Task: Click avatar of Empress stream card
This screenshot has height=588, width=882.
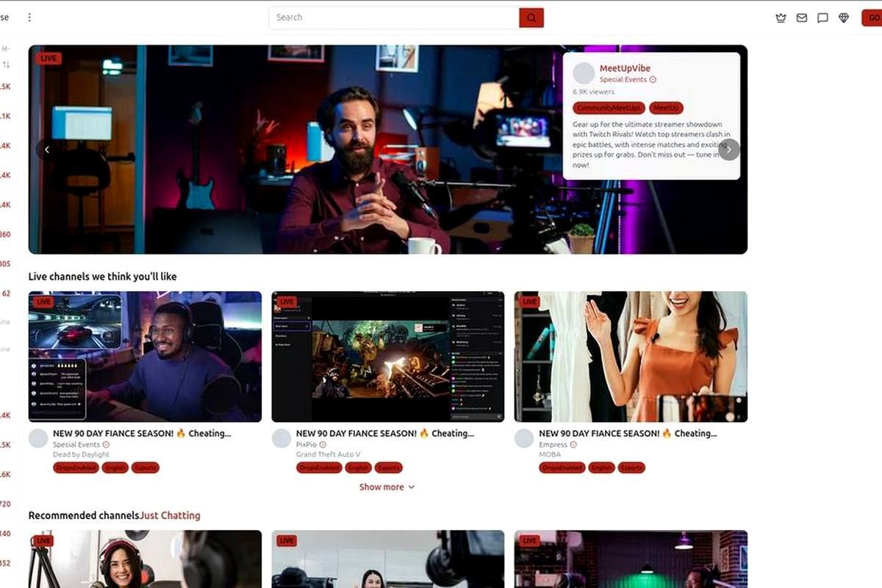Action: point(524,439)
